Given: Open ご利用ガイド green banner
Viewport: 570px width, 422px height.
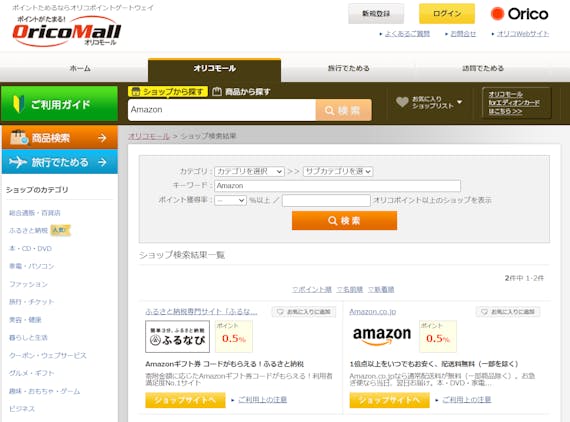Looking at the screenshot, I should [x=59, y=104].
